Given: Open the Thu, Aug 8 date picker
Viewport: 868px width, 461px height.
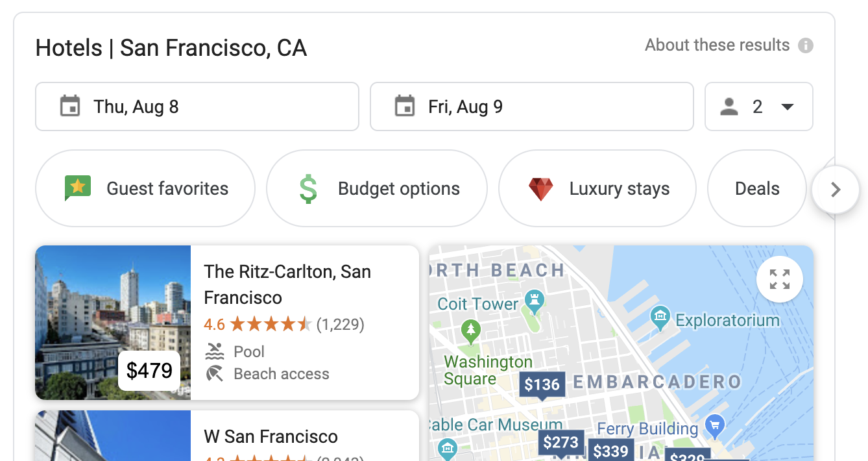Looking at the screenshot, I should click(197, 106).
